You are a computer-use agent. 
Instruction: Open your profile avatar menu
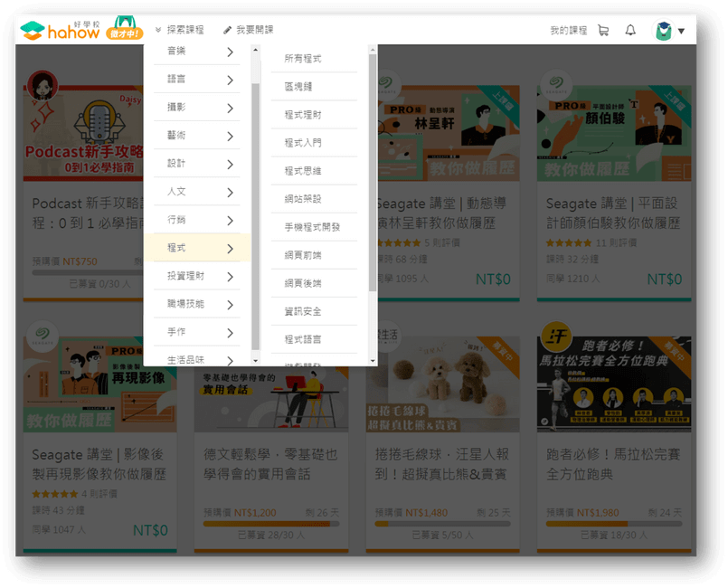pyautogui.click(x=663, y=30)
